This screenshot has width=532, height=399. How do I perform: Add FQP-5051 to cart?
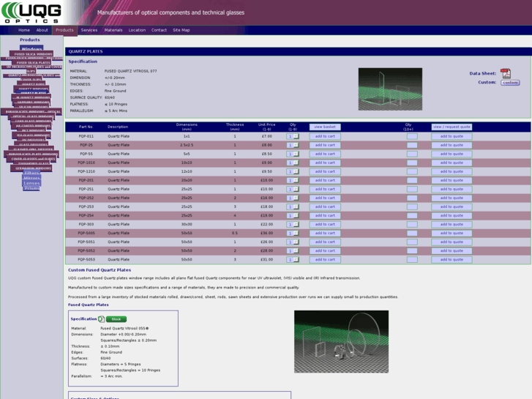[325, 242]
